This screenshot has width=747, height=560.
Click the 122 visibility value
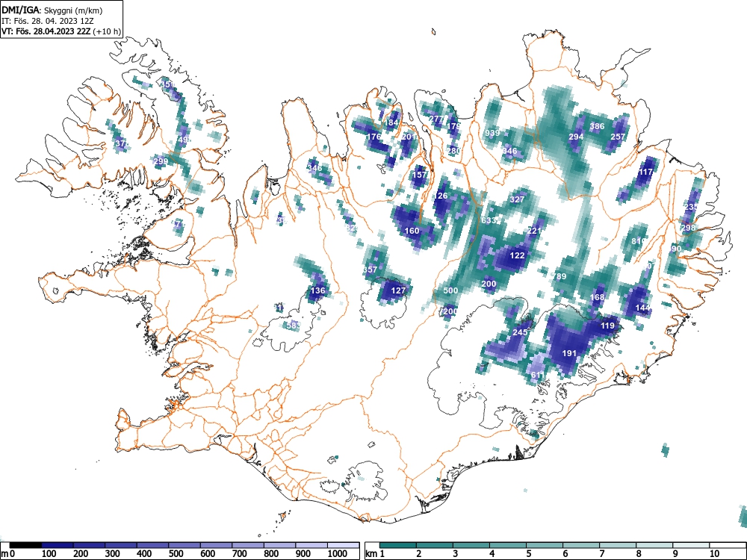pyautogui.click(x=517, y=255)
